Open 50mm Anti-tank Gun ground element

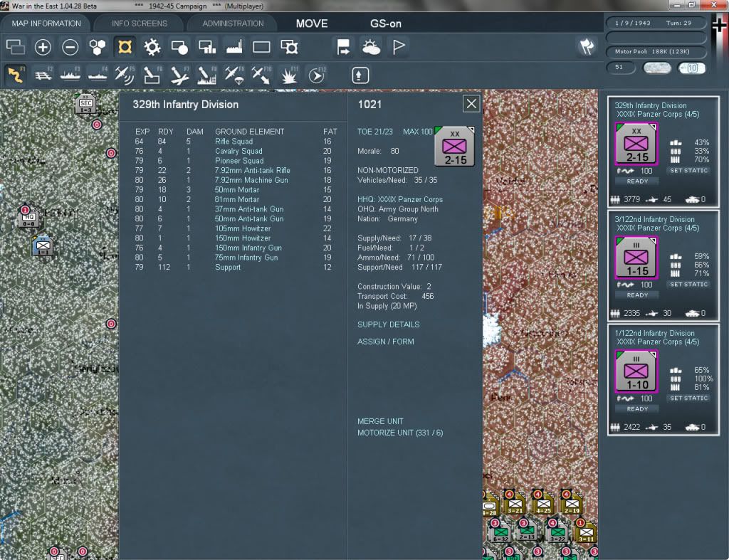pos(248,219)
